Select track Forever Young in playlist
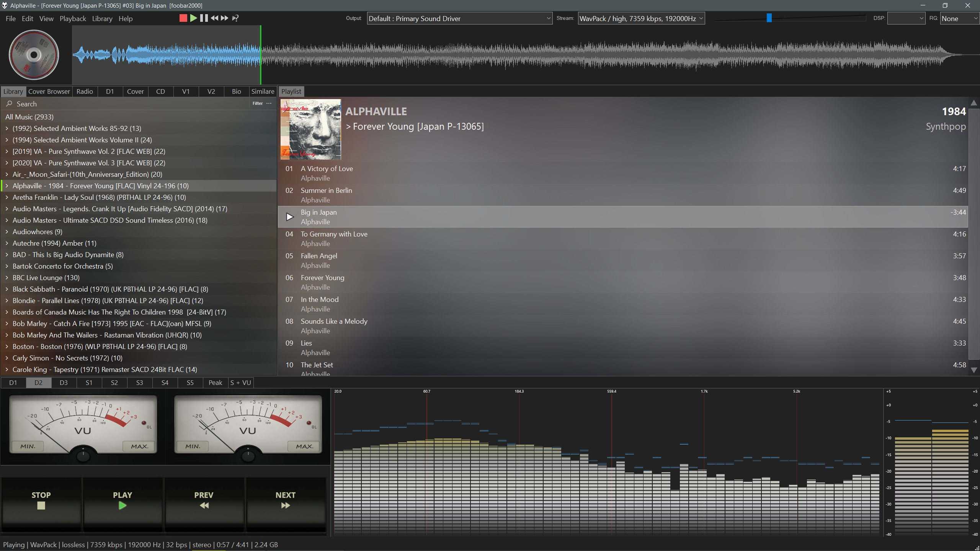Viewport: 980px width, 551px height. coord(322,278)
